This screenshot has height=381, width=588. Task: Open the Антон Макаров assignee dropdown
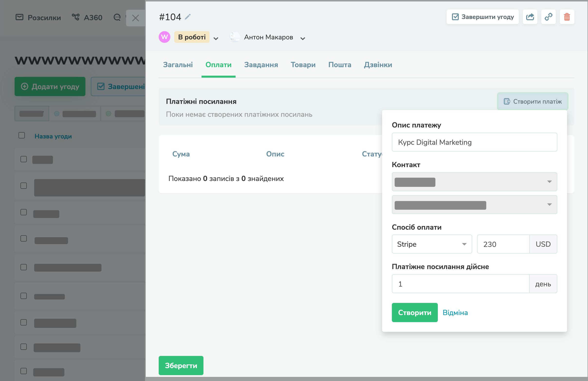[x=303, y=38]
